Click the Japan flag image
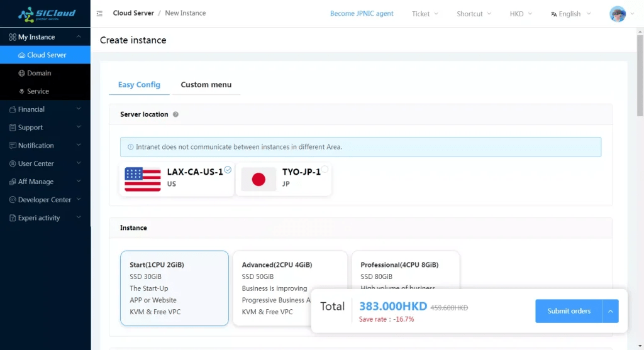Viewport: 644px width, 350px height. (258, 179)
